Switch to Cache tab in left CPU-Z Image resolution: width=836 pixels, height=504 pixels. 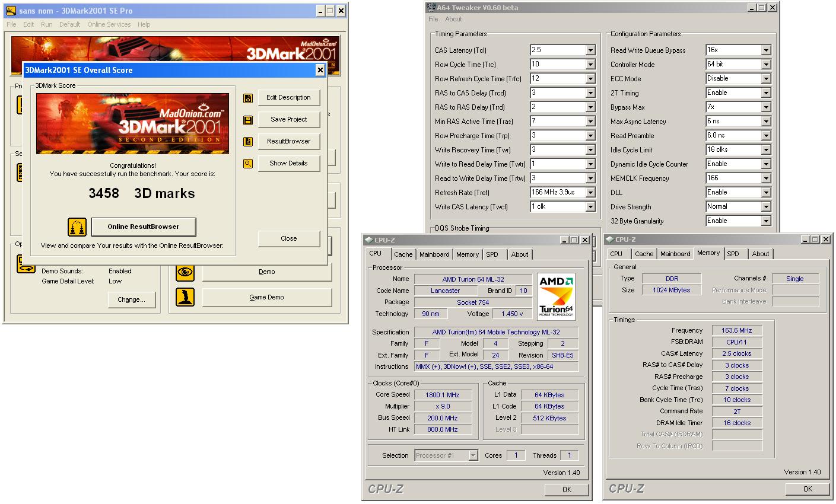pos(403,254)
